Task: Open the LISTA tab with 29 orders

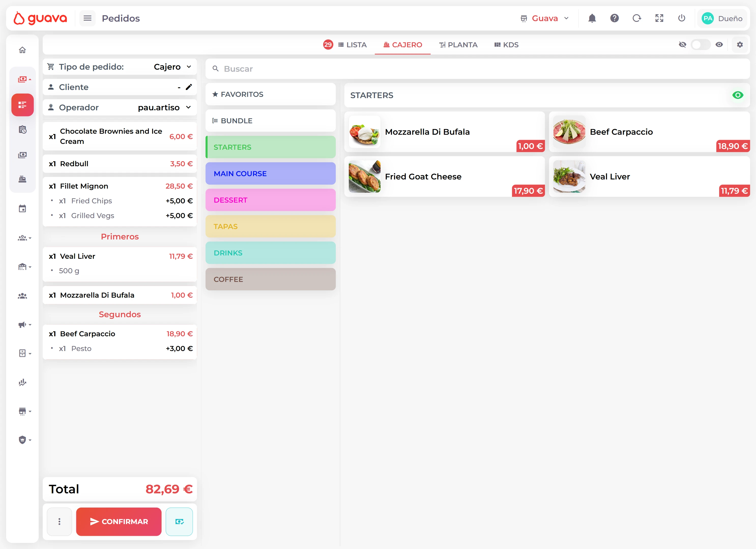Action: coord(352,45)
